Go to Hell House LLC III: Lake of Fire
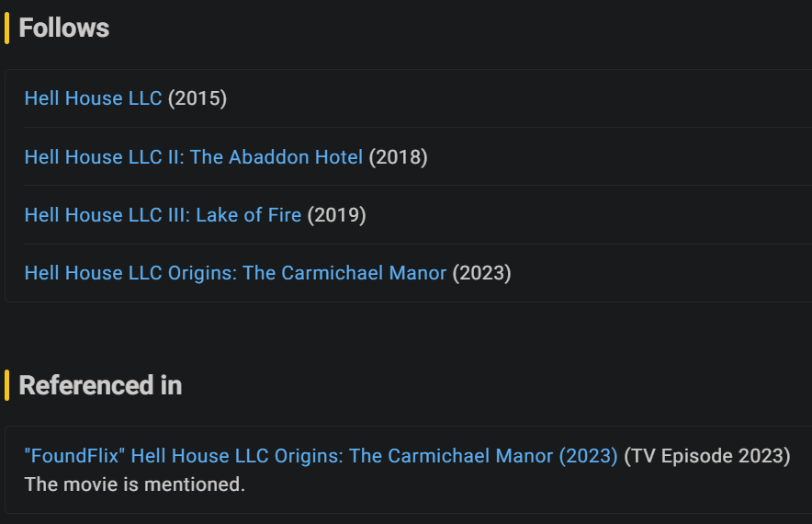Image resolution: width=812 pixels, height=524 pixels. (x=163, y=215)
